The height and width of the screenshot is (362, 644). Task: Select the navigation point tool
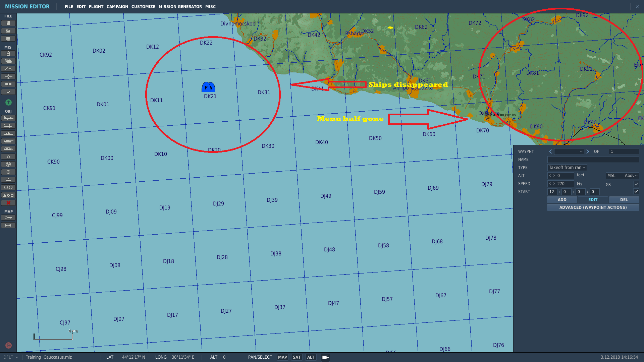click(8, 157)
